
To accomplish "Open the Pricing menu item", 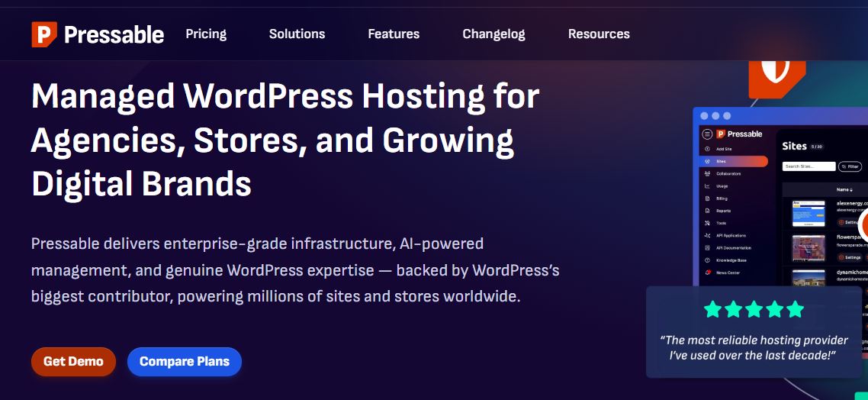I will point(206,34).
